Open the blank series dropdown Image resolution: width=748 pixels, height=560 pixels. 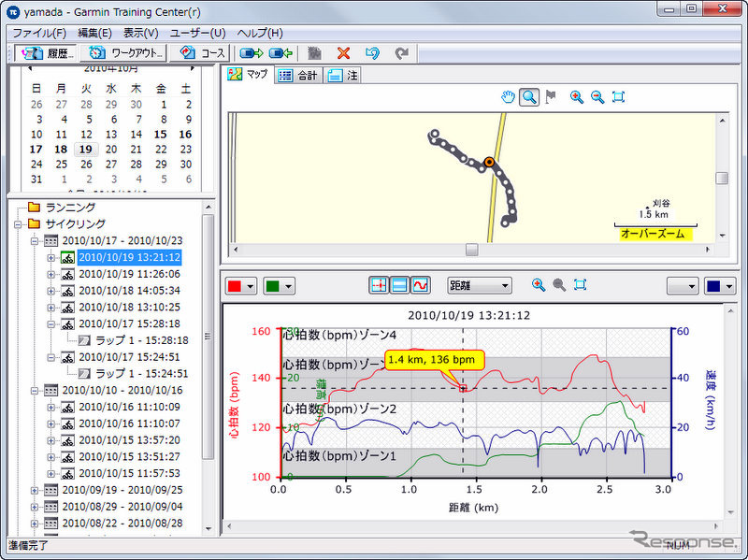[x=683, y=286]
